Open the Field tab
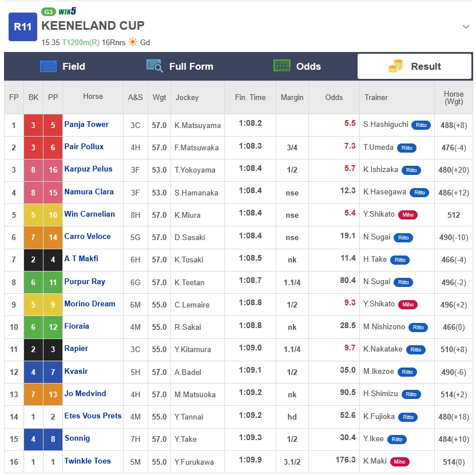The width and height of the screenshot is (476, 475). [63, 66]
